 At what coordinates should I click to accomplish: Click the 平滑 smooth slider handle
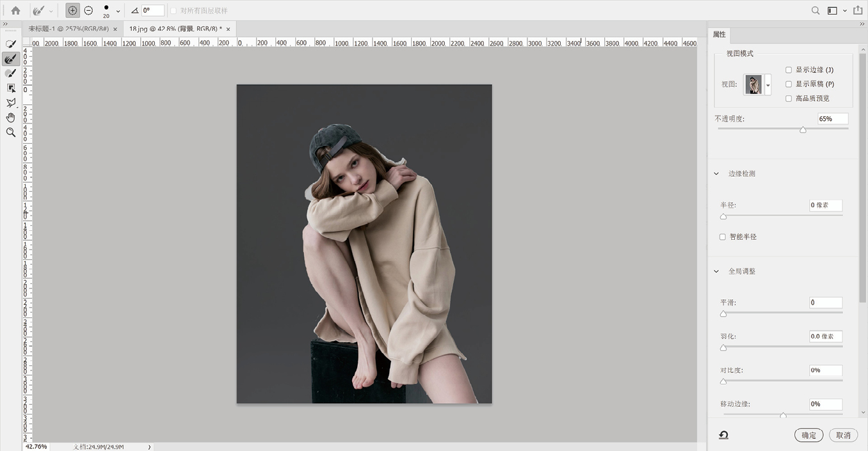(x=723, y=313)
